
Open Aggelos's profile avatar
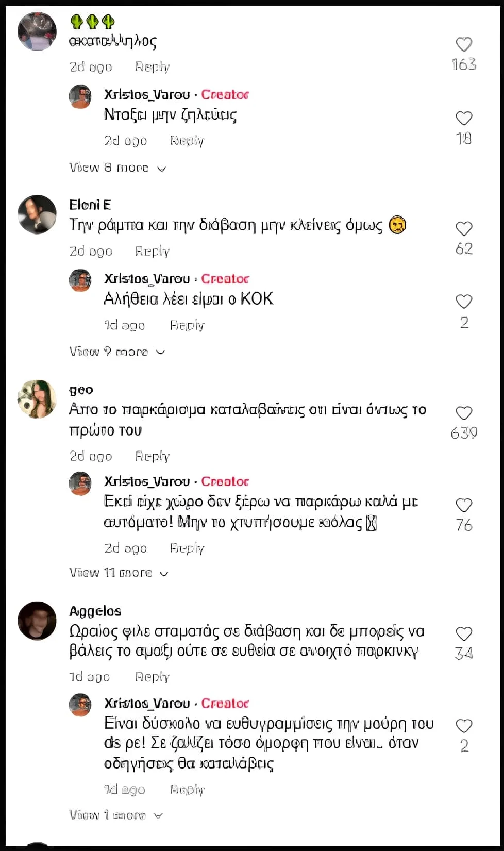click(37, 621)
